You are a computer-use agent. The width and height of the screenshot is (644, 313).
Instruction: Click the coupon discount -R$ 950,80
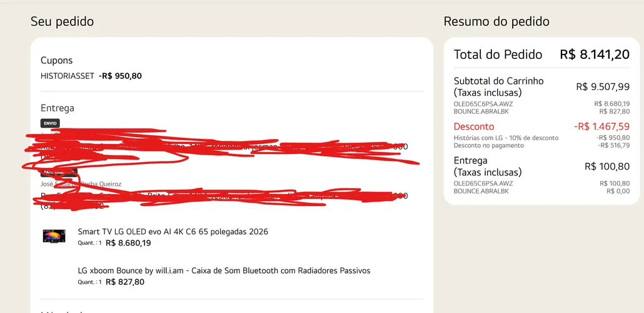pyautogui.click(x=120, y=76)
